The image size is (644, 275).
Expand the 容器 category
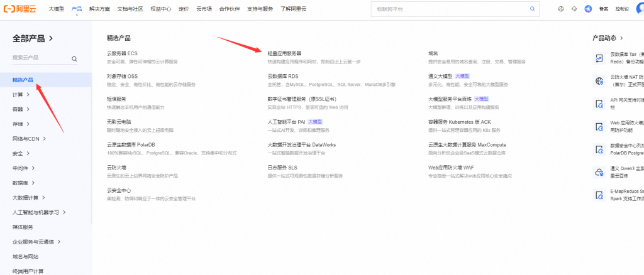coord(28,109)
